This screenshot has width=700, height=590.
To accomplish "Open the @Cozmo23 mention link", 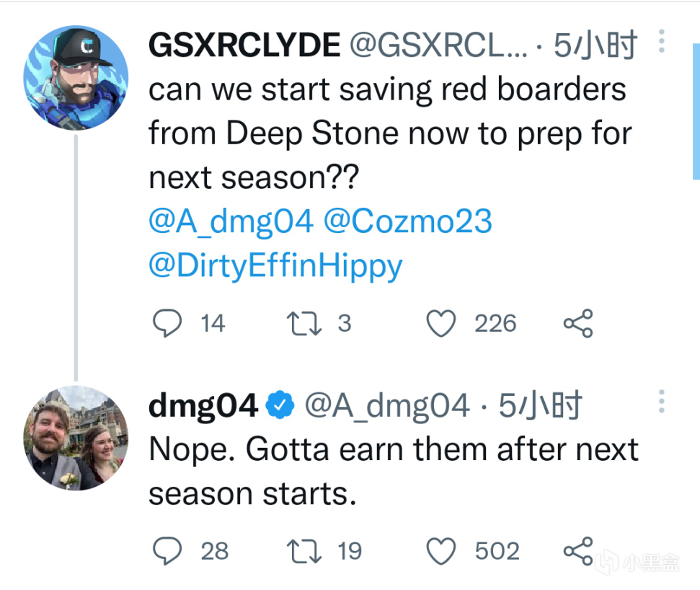I will point(407,221).
